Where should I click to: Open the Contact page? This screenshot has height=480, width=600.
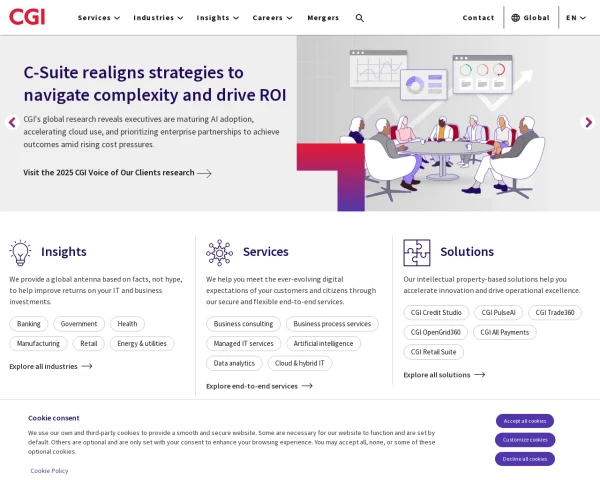pyautogui.click(x=478, y=18)
